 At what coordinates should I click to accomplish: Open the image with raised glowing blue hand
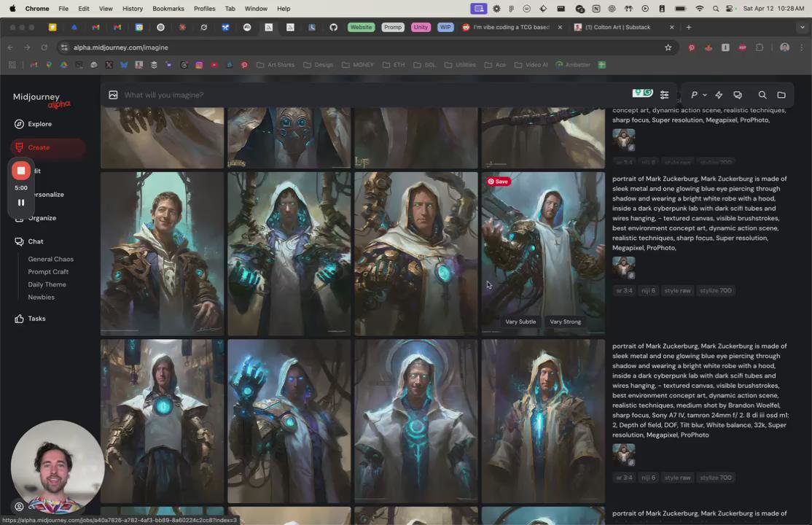[289, 421]
